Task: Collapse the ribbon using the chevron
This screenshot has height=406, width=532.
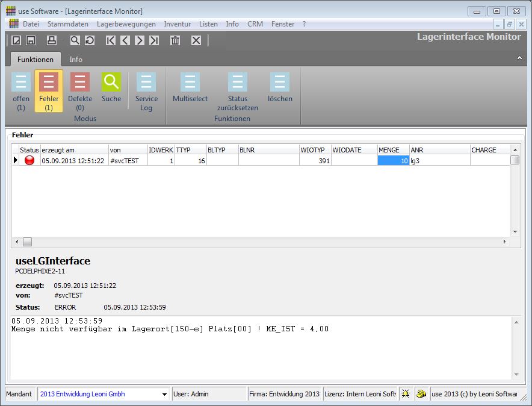Action: pyautogui.click(x=519, y=58)
